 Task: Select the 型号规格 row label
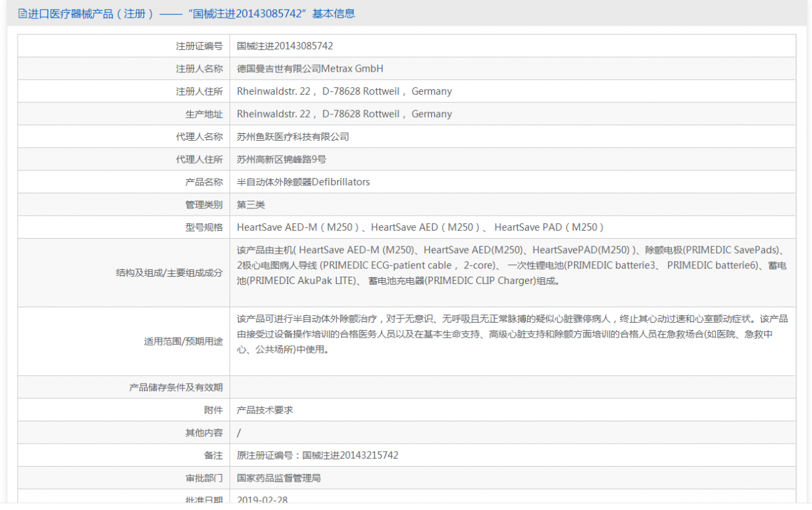(204, 227)
